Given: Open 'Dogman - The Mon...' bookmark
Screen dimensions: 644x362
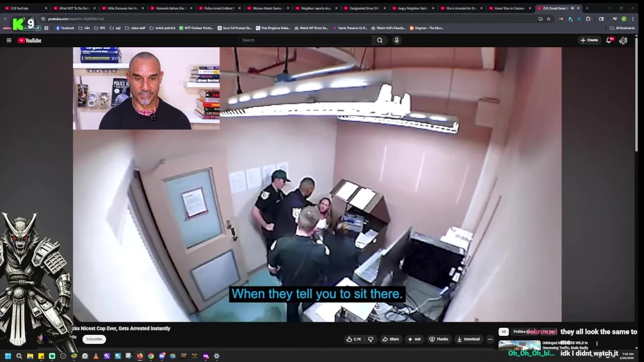Looking at the screenshot, I should (x=427, y=28).
